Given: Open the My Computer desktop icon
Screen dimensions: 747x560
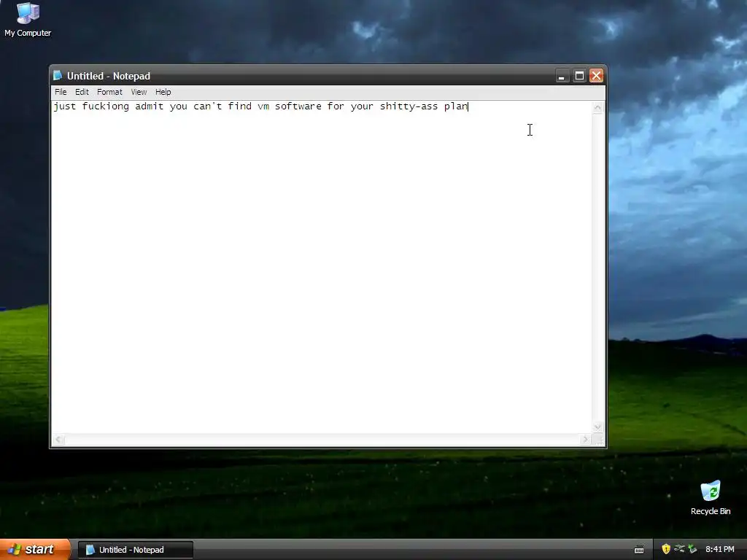Looking at the screenshot, I should (x=28, y=19).
